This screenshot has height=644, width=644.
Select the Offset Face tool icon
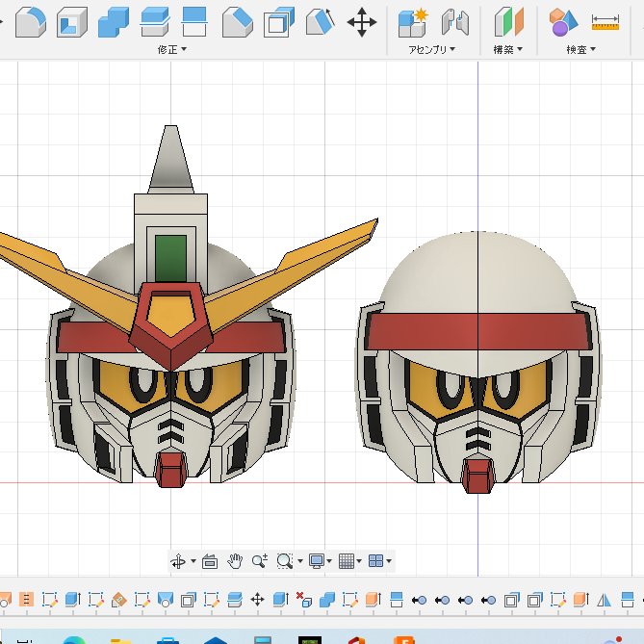tap(279, 22)
